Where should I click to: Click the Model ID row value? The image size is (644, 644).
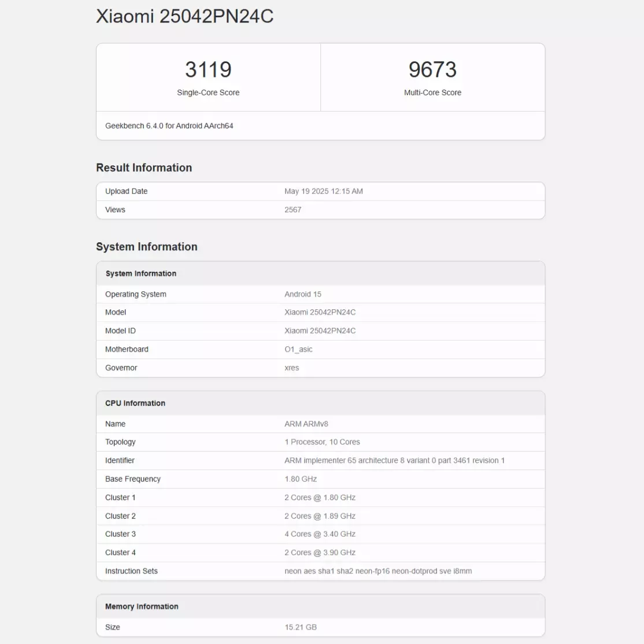click(320, 331)
